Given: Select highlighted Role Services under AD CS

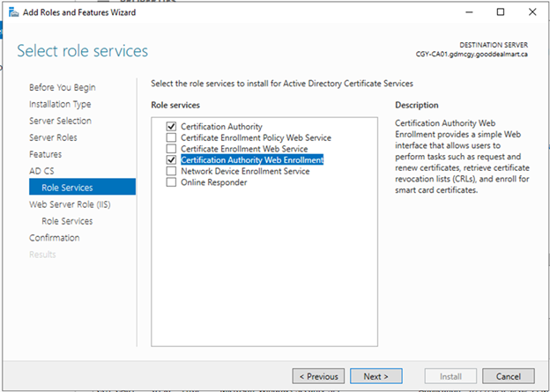Looking at the screenshot, I should (x=83, y=187).
